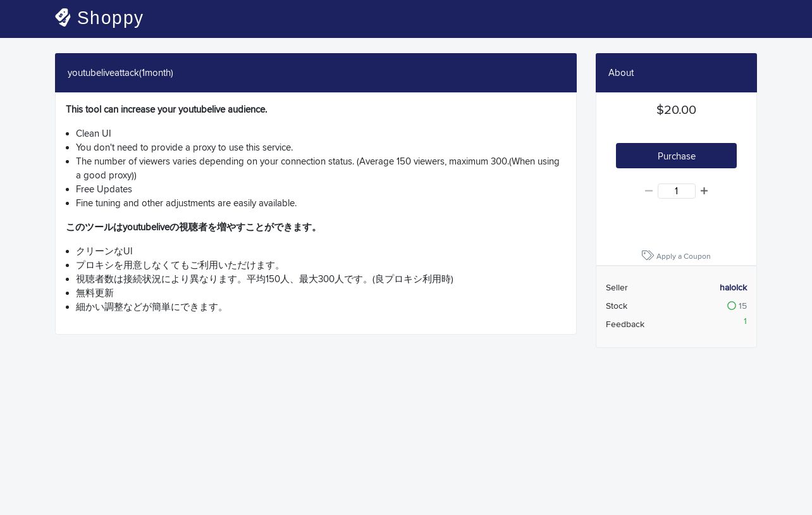Click the Feedback label
Viewport: 812px width, 515px height.
tap(625, 324)
